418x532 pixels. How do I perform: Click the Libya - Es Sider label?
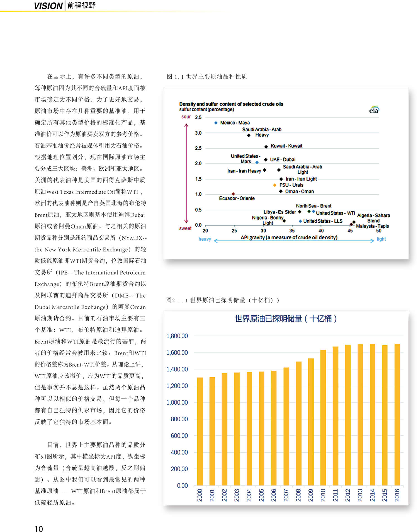click(280, 212)
